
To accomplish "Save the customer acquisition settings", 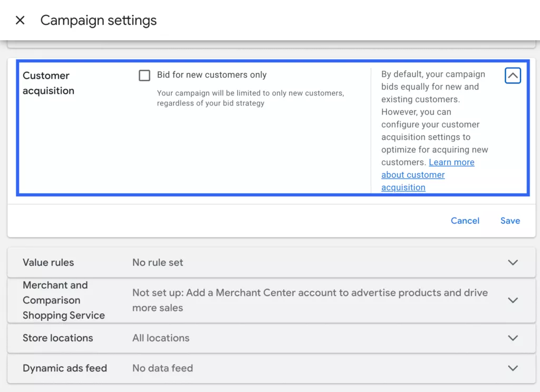I will (510, 221).
